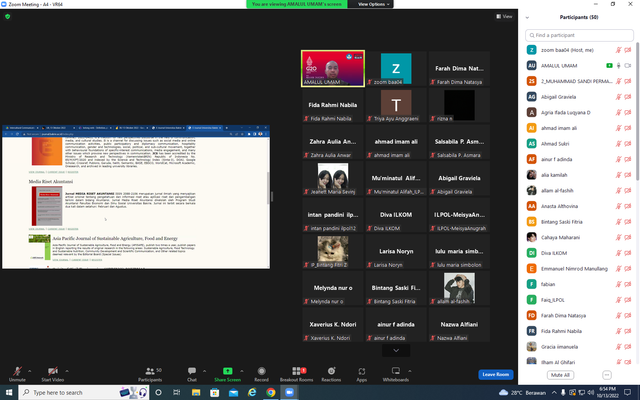This screenshot has width=640, height=400.
Task: Open the notification center icon
Action: (x=627, y=392)
